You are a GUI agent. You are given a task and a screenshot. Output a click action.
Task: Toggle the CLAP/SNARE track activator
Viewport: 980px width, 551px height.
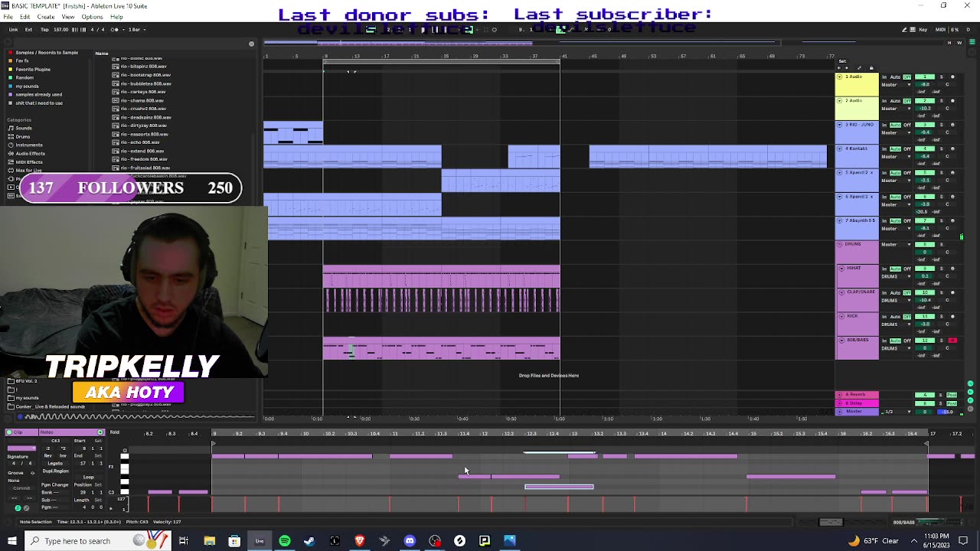(x=925, y=292)
